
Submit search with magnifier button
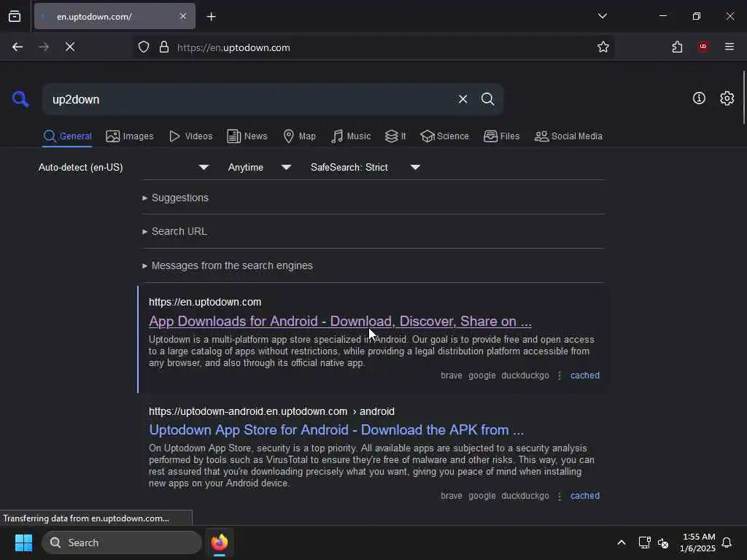pos(487,99)
